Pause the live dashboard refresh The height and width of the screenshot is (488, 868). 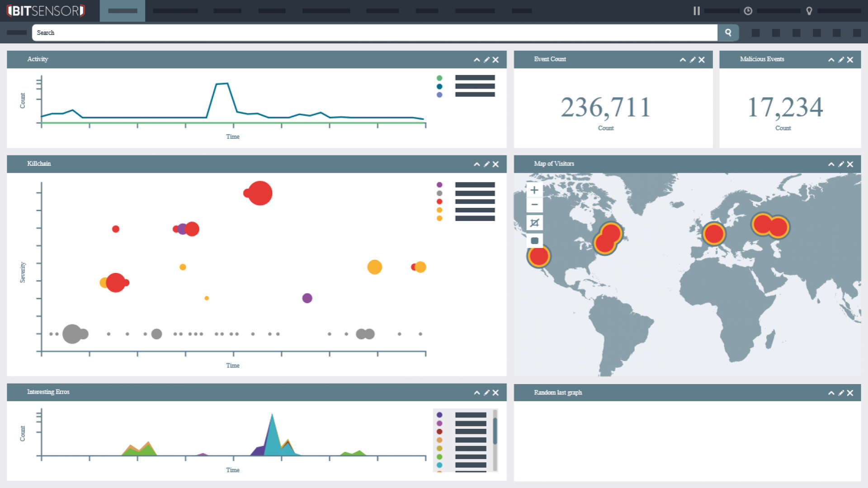click(x=697, y=11)
